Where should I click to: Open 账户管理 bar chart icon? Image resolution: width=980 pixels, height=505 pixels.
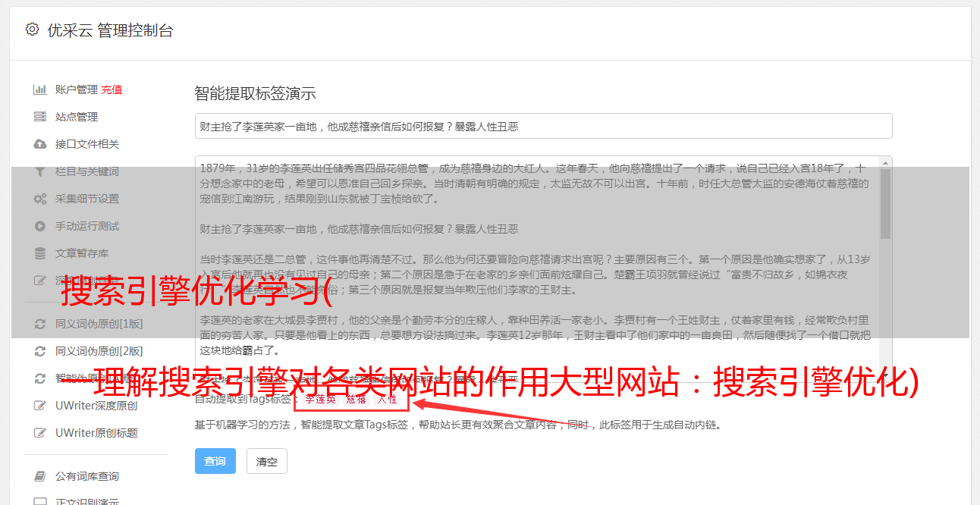[x=40, y=89]
